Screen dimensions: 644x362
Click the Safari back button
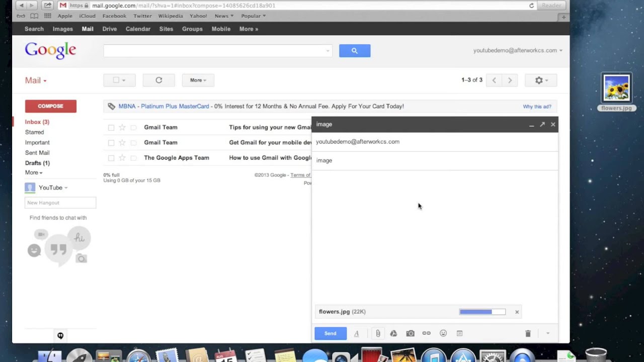coord(21,6)
